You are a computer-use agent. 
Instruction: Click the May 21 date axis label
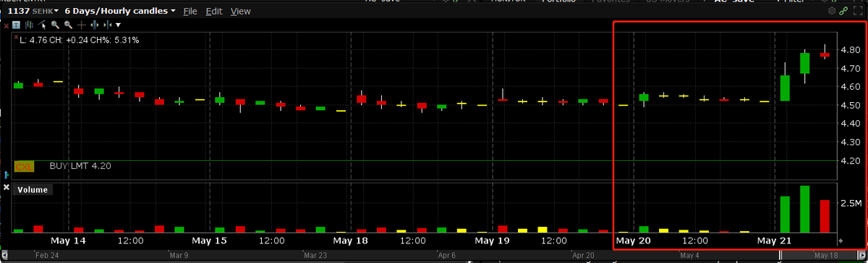[x=774, y=240]
